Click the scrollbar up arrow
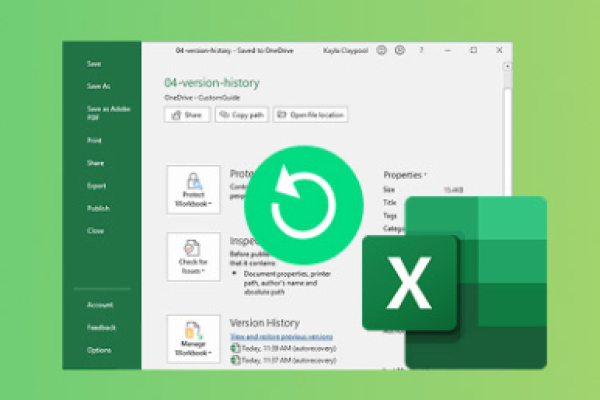The height and width of the screenshot is (400, 600). click(x=507, y=67)
